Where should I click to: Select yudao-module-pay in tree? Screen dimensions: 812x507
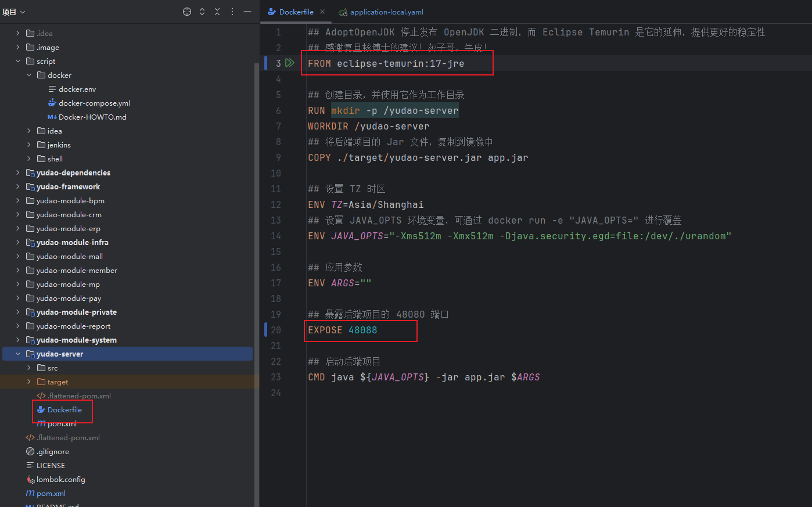click(69, 298)
